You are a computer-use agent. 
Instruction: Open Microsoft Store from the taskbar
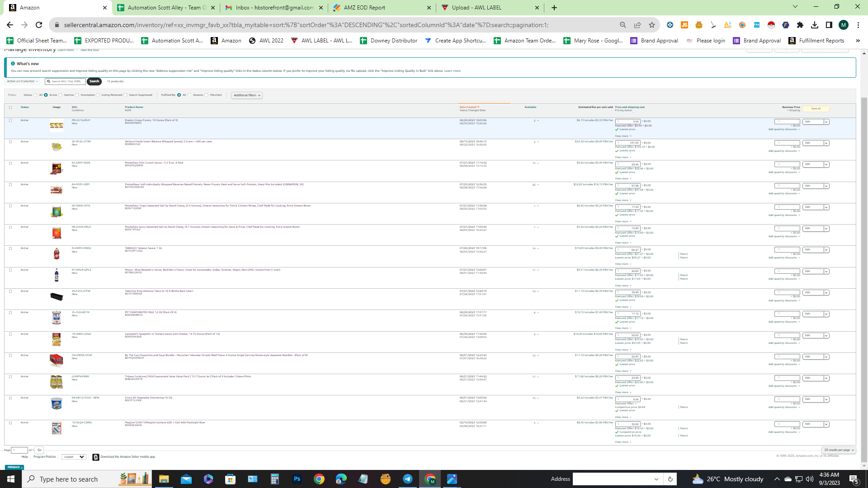point(231,479)
